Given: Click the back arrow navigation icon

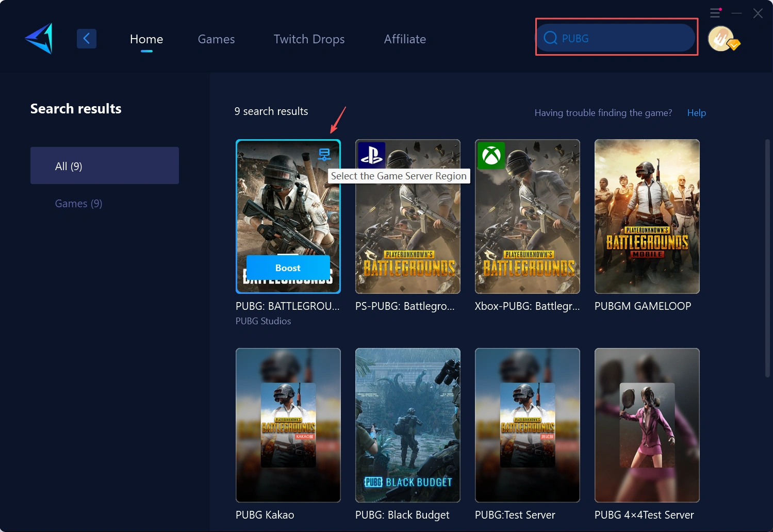Looking at the screenshot, I should [86, 38].
